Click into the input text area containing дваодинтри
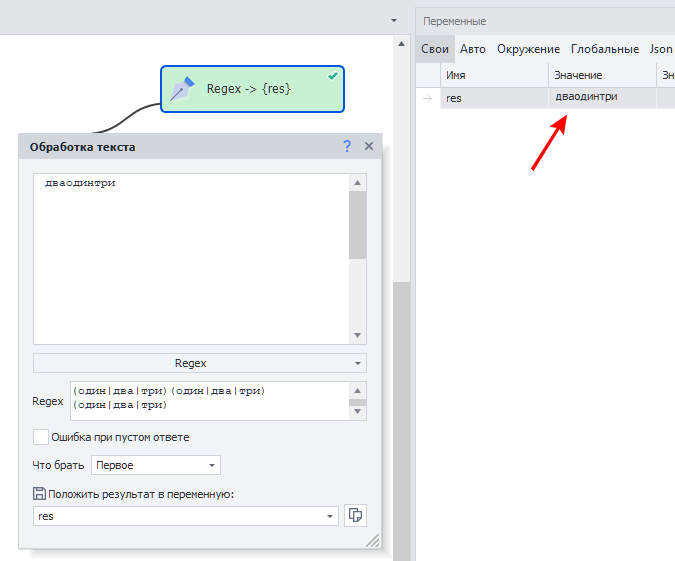675x561 pixels. [191, 259]
